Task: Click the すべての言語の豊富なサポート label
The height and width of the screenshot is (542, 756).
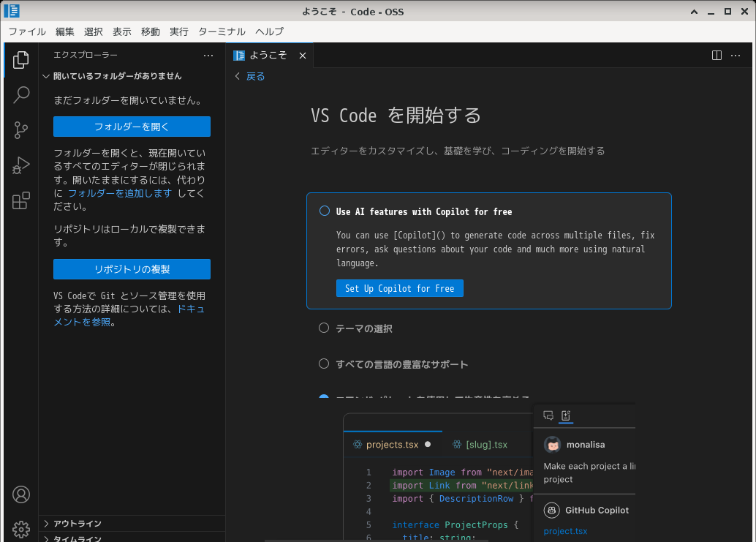Action: 402,364
